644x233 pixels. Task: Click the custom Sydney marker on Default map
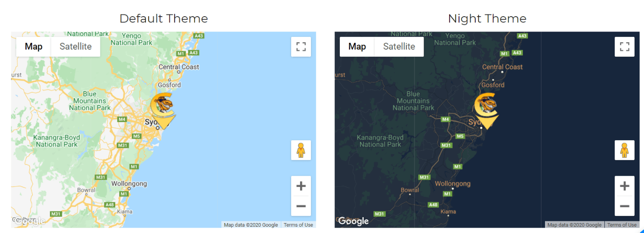coord(163,111)
